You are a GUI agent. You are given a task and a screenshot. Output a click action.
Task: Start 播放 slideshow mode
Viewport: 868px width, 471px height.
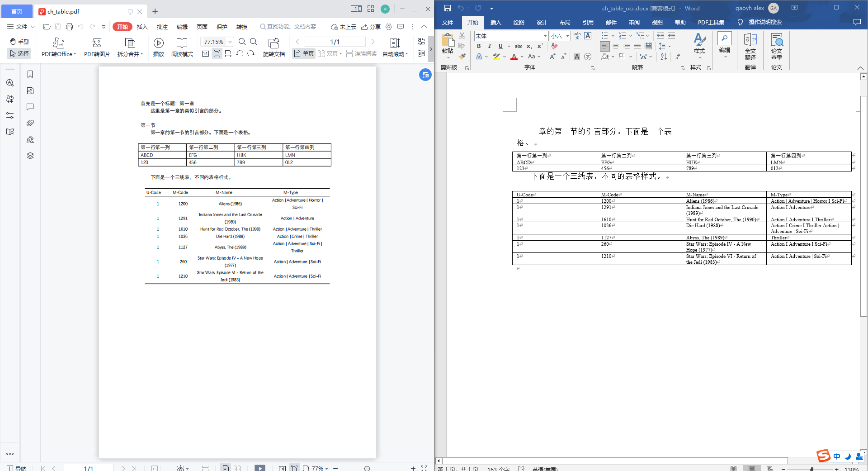(158, 47)
